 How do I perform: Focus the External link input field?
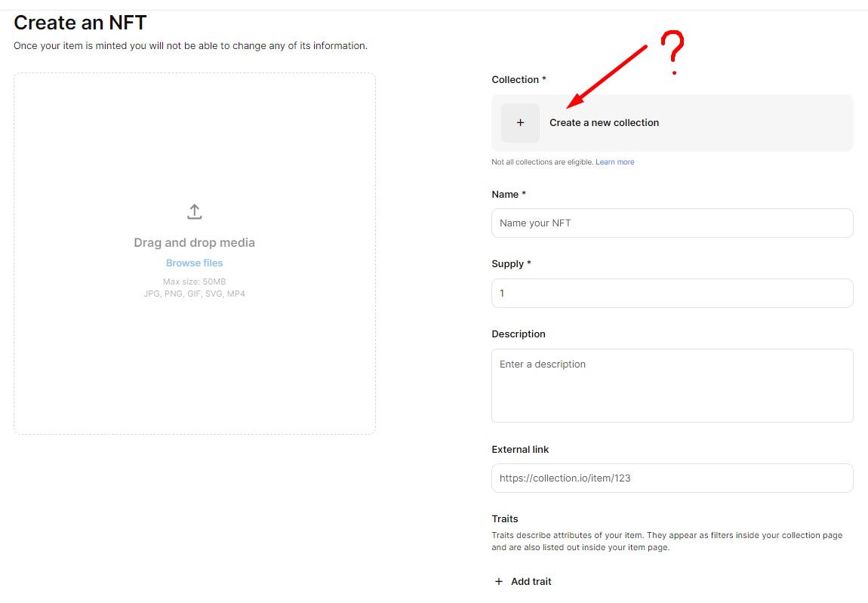click(x=672, y=478)
